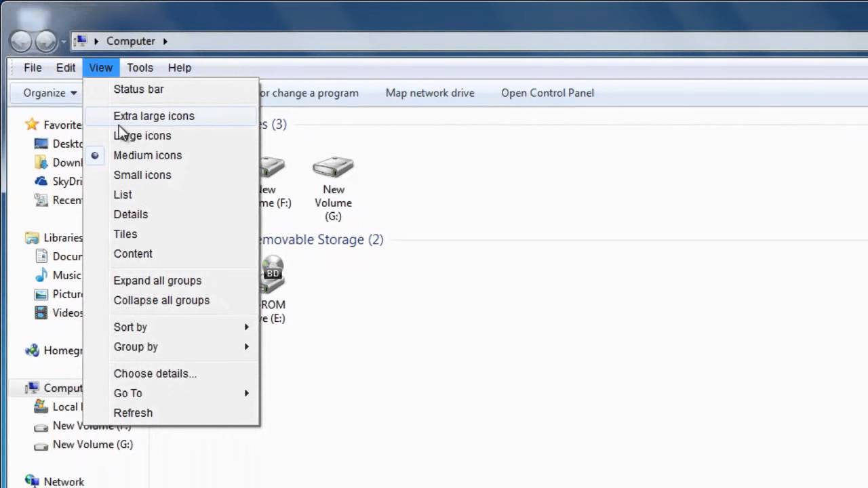Open the Tools menu
The image size is (868, 488).
(x=140, y=68)
